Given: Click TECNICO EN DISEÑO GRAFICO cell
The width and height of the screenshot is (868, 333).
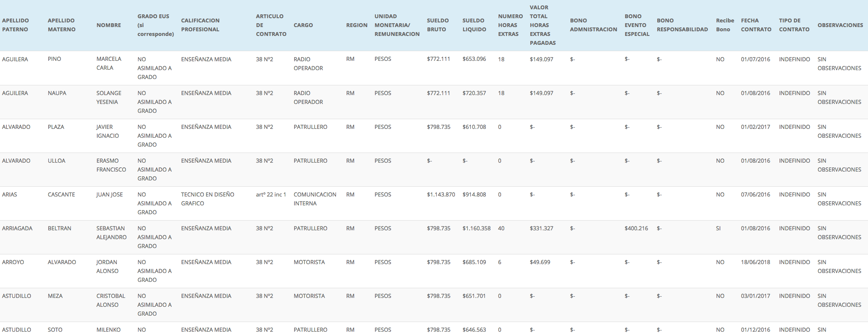Looking at the screenshot, I should [x=208, y=199].
